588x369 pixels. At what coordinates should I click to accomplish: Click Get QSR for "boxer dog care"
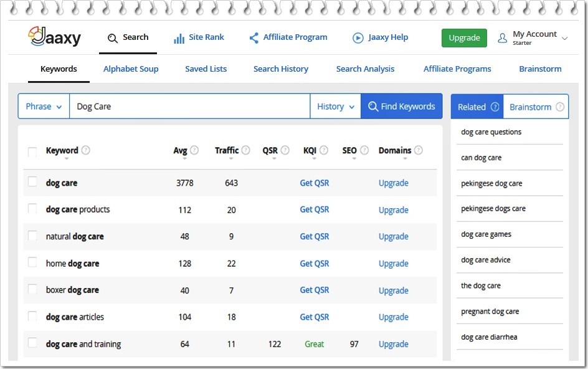coord(315,290)
